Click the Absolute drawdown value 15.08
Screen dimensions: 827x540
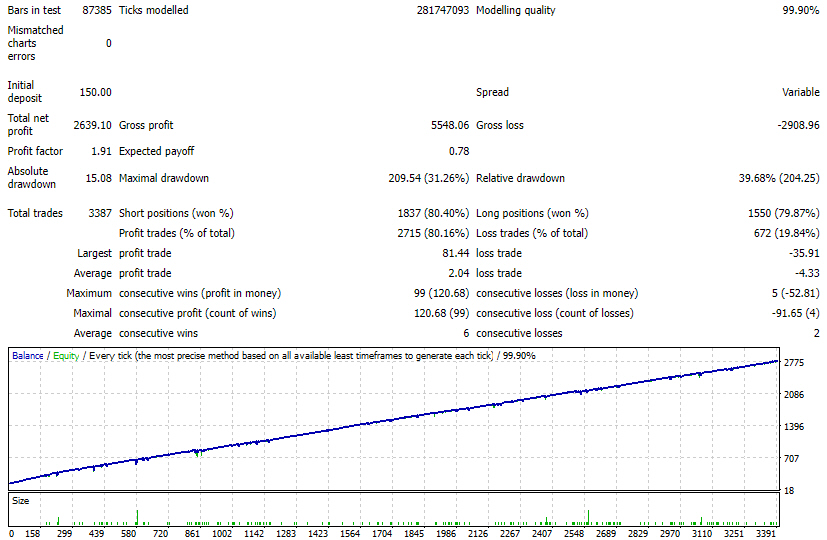99,178
